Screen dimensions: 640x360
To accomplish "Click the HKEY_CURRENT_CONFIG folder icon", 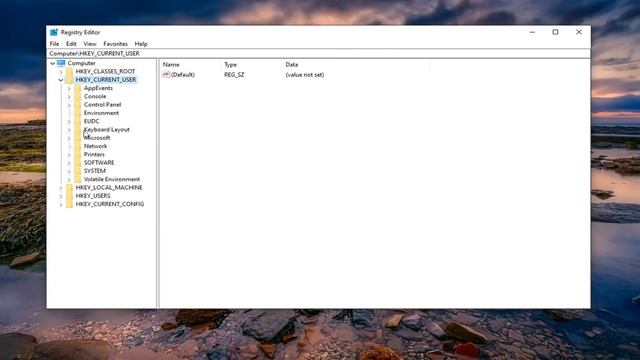I will coord(69,204).
